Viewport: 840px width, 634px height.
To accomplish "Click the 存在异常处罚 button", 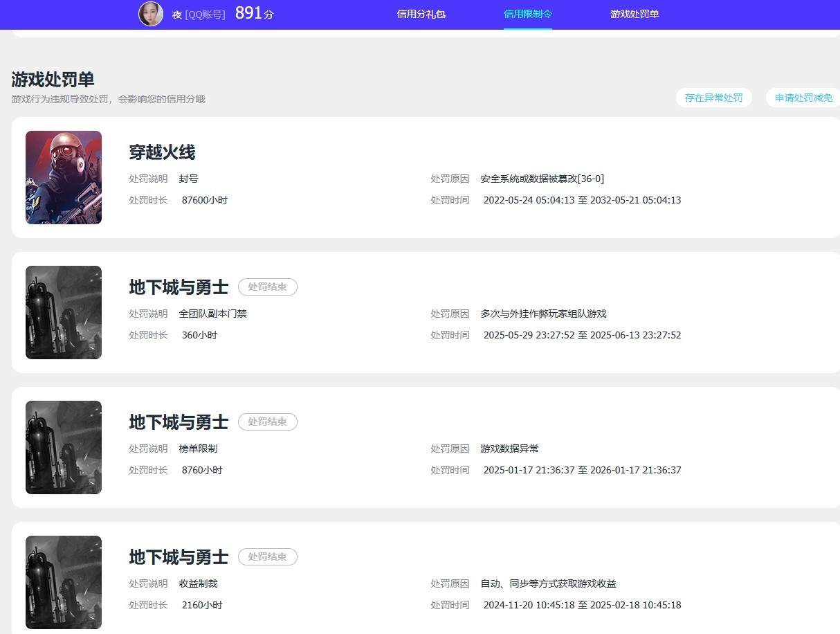I will coord(713,98).
